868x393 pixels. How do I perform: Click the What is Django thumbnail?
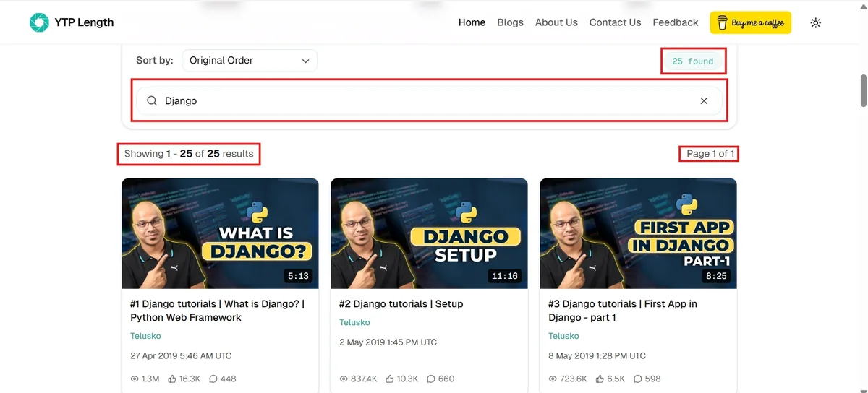(220, 234)
